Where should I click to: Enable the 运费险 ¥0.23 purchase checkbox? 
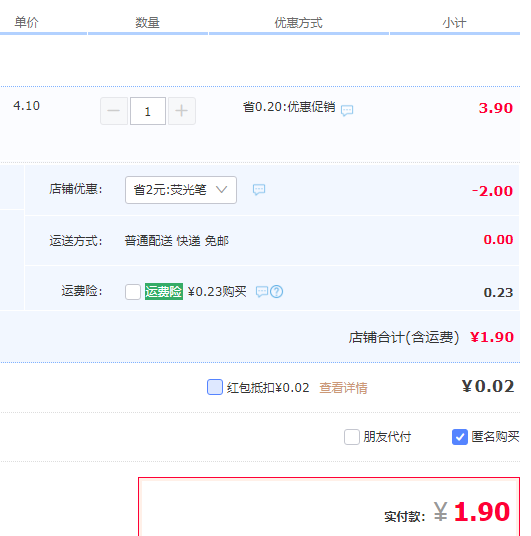pos(133,292)
